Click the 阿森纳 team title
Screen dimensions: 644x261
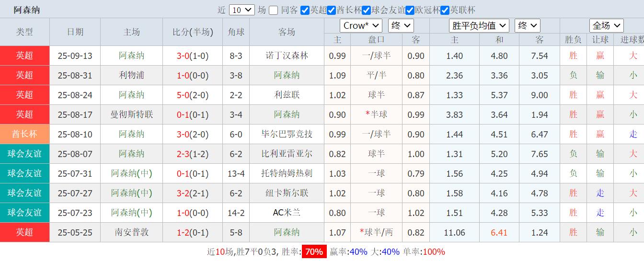pos(27,10)
